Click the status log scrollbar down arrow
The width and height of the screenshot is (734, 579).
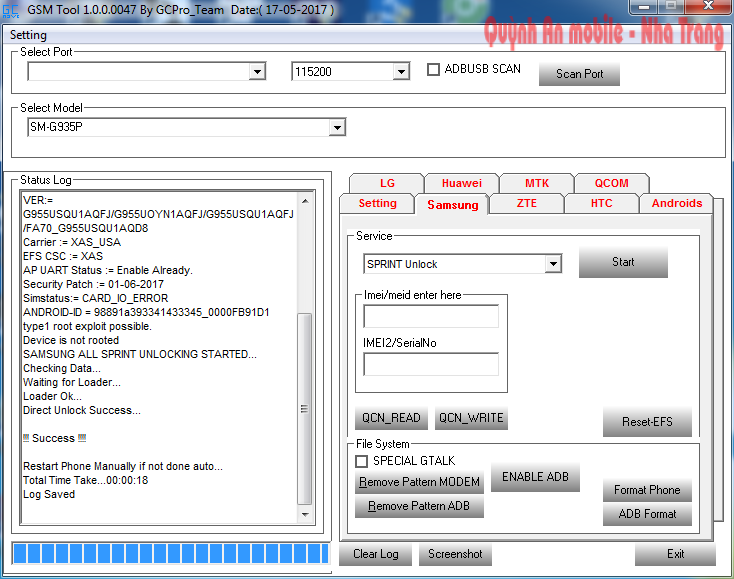(x=305, y=514)
